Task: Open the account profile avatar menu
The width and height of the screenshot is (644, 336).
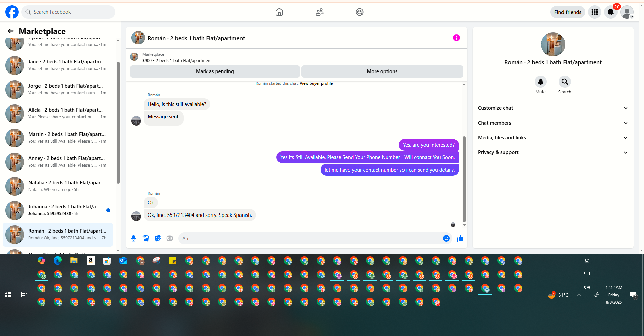Action: click(x=627, y=12)
